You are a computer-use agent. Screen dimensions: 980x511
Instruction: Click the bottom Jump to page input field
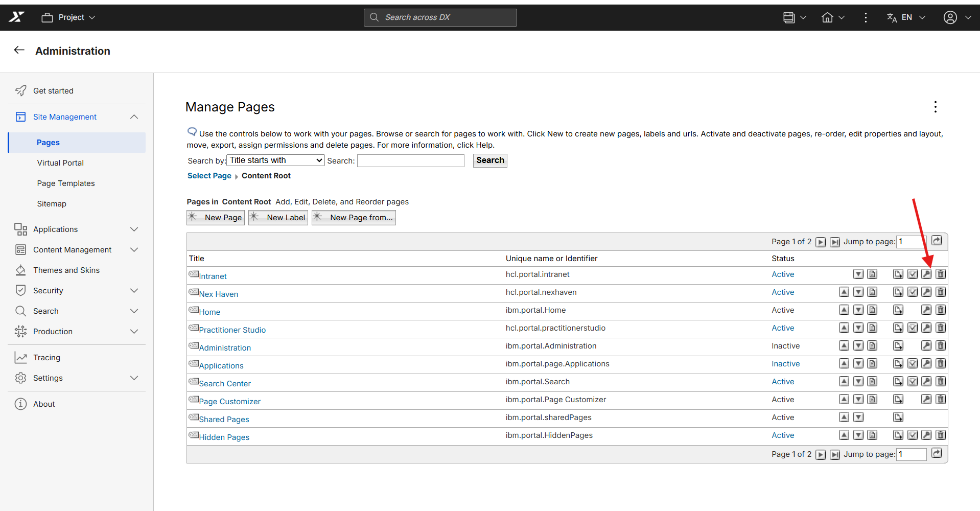coord(912,454)
